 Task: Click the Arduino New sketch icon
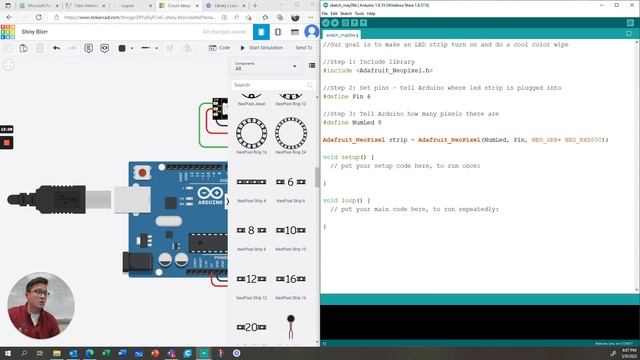tap(345, 23)
